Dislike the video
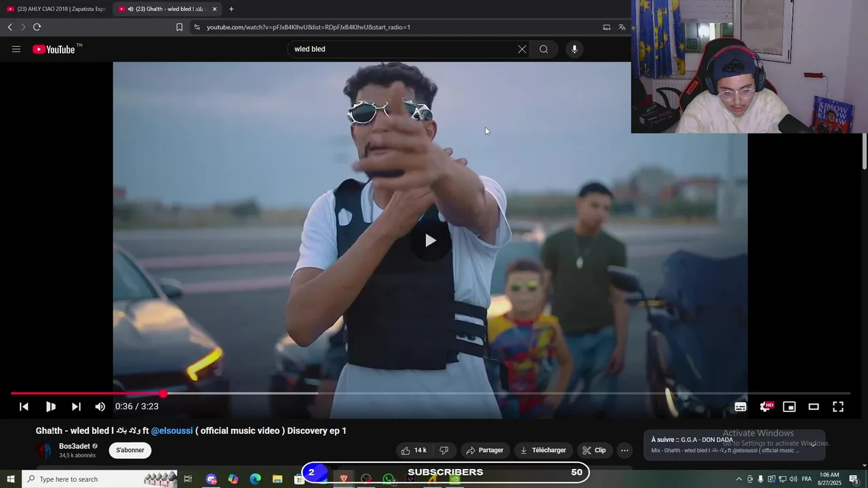 pyautogui.click(x=444, y=450)
